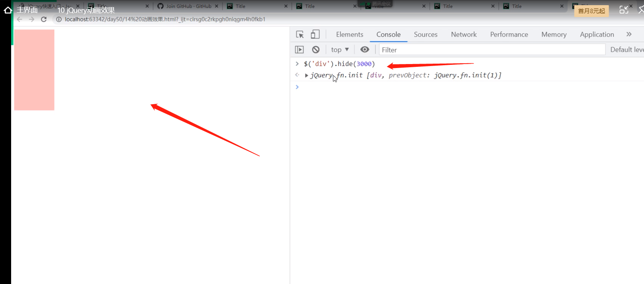644x284 pixels.
Task: Select the Console tab
Action: (x=389, y=35)
